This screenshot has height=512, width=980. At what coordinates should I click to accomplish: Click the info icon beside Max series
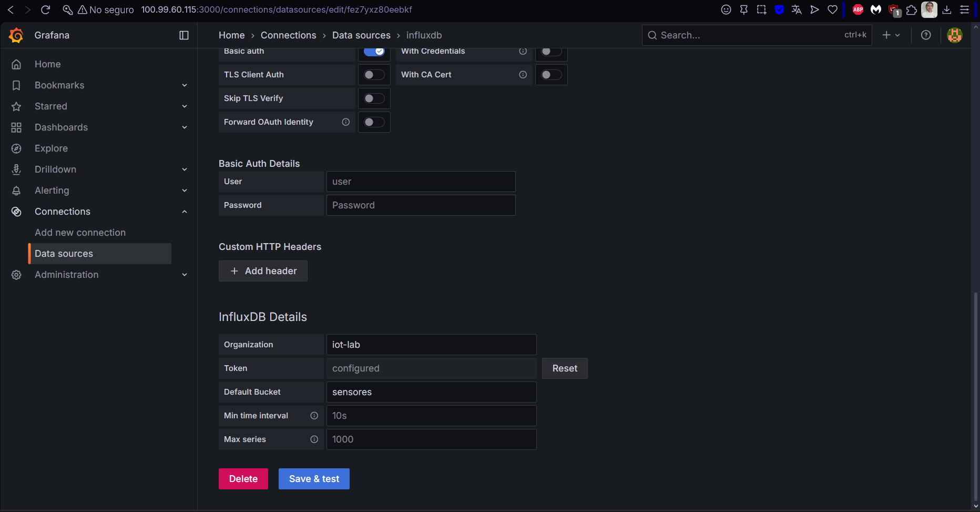[x=314, y=439]
